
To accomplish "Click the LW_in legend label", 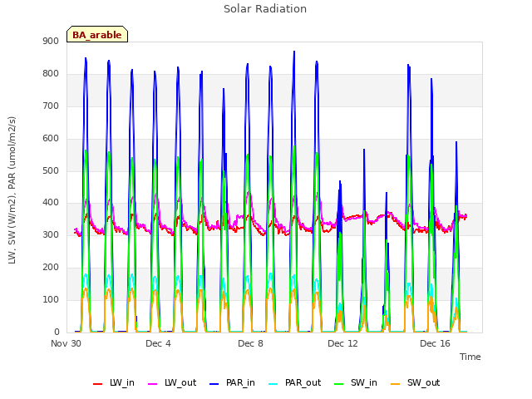I will click(x=122, y=382).
